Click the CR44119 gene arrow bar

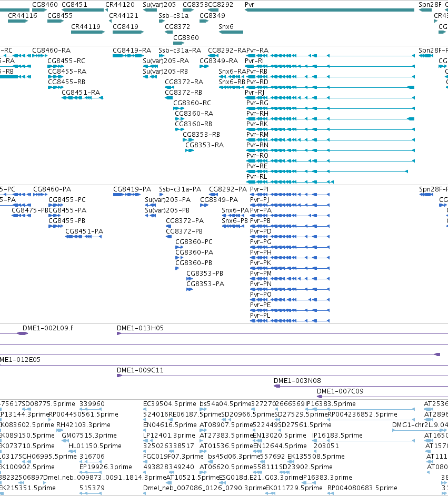coord(88,32)
